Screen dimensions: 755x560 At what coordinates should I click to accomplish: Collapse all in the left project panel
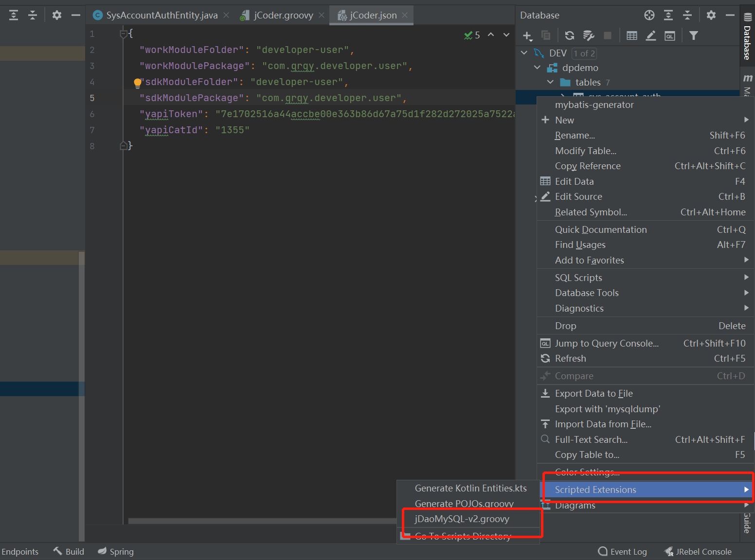coord(33,15)
